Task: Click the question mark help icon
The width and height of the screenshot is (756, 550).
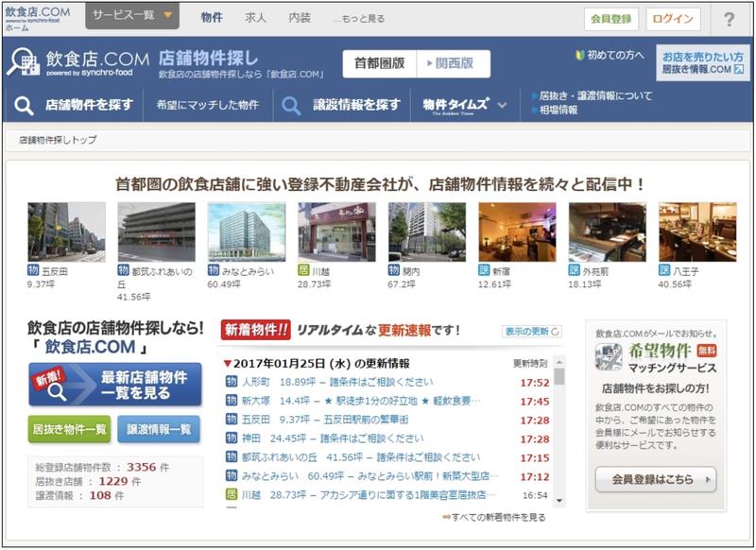Action: click(729, 19)
